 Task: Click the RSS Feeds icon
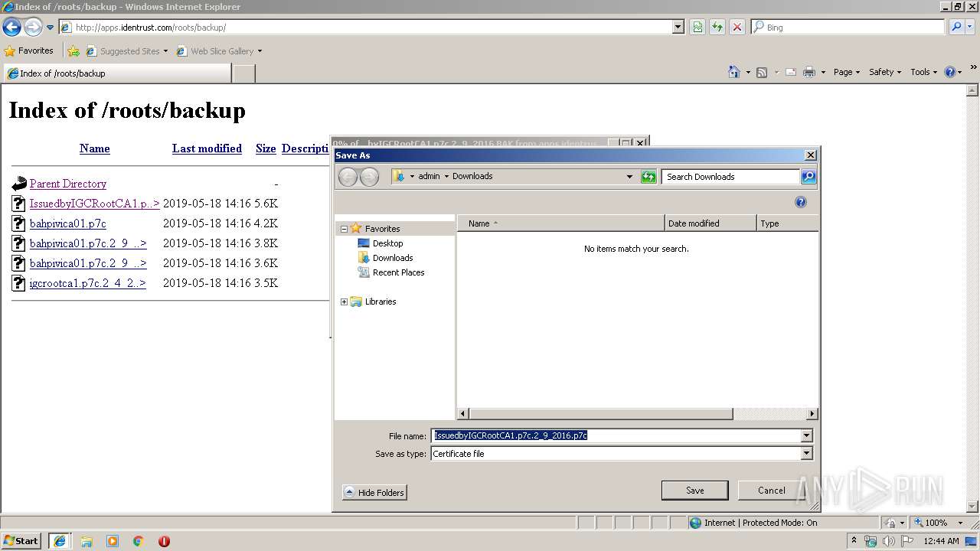tap(762, 72)
